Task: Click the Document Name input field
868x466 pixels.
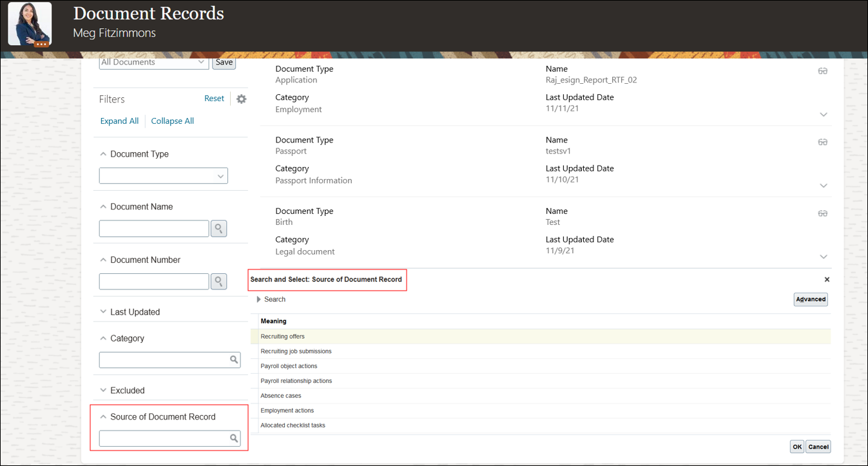Action: (154, 228)
